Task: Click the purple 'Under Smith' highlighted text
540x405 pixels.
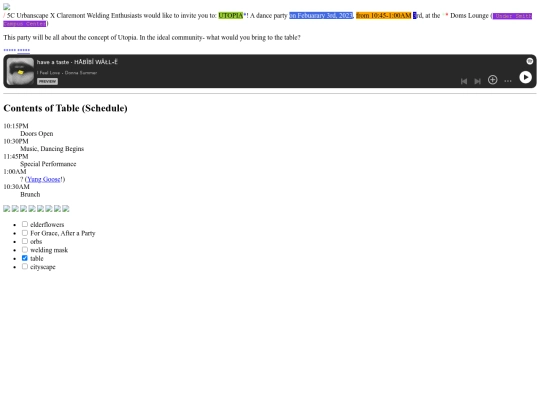Action: [x=512, y=16]
